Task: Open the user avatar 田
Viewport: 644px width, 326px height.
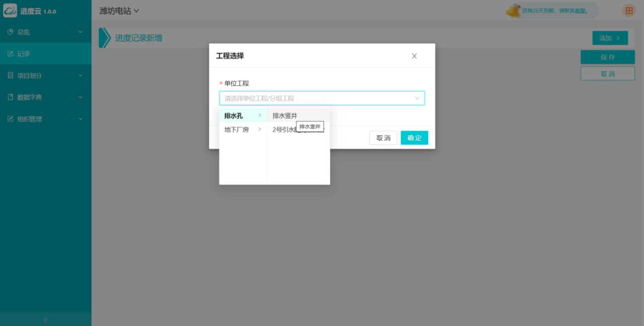Action: (629, 11)
